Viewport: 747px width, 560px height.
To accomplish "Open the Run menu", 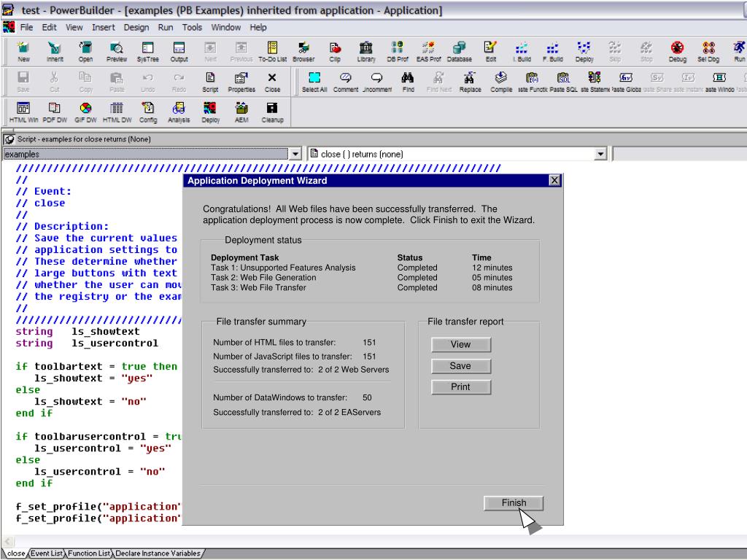I will click(x=166, y=28).
